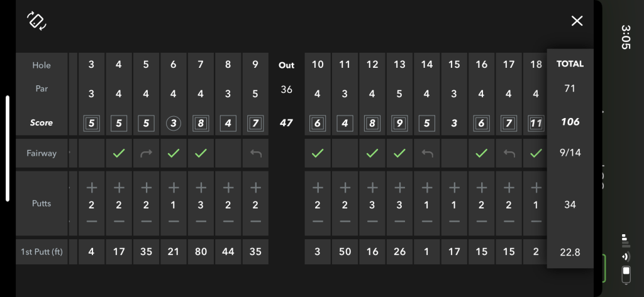644x297 pixels.
Task: Edit the birdie score on hole 6
Action: click(174, 123)
